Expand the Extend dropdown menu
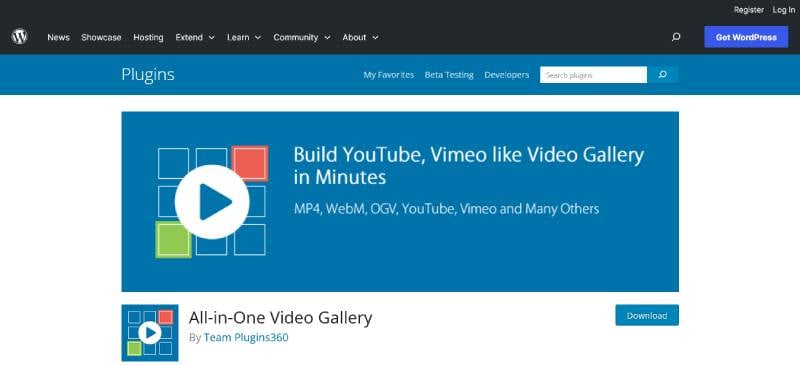Image resolution: width=800 pixels, height=365 pixels. [x=195, y=37]
